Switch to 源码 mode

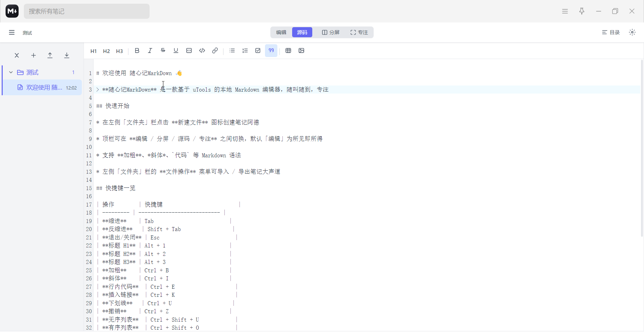coord(302,33)
